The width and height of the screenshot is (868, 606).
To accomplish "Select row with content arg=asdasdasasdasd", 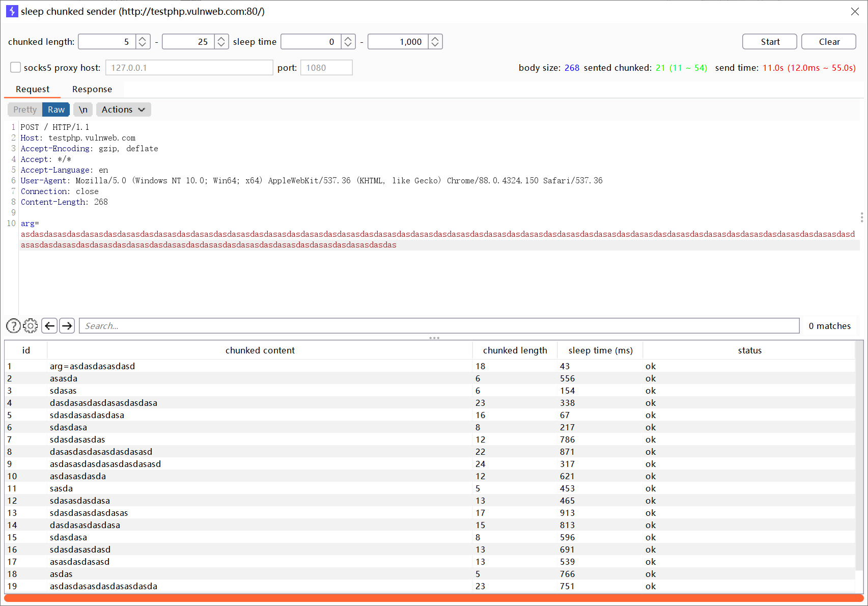I will 430,366.
